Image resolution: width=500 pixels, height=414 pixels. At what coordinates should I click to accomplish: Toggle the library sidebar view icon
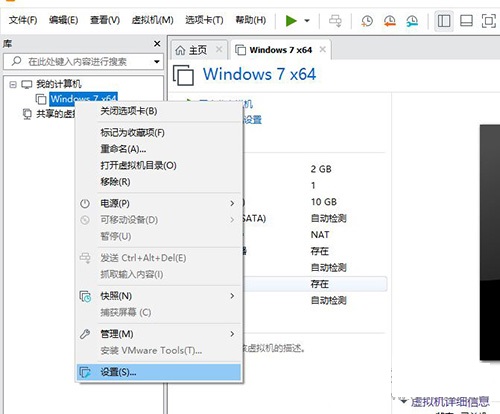click(444, 21)
